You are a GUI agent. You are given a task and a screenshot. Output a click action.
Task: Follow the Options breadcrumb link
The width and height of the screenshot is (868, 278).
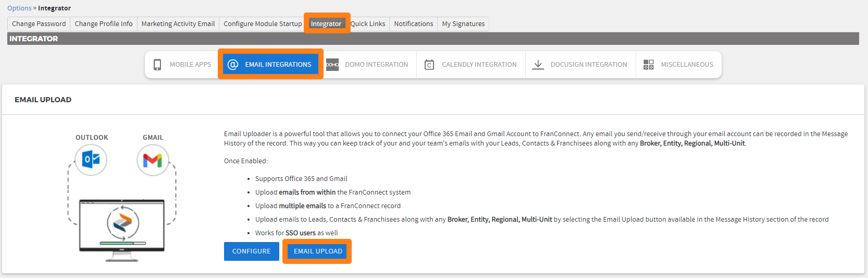pos(19,8)
